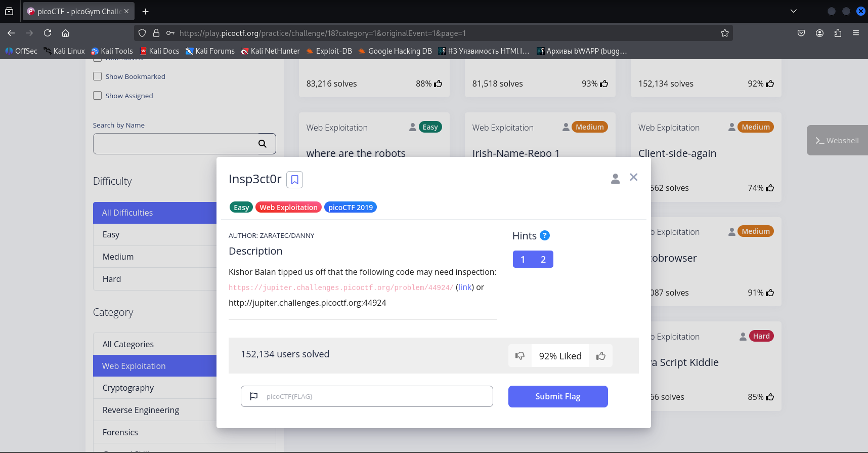
Task: Click the search magnifier icon
Action: point(263,144)
